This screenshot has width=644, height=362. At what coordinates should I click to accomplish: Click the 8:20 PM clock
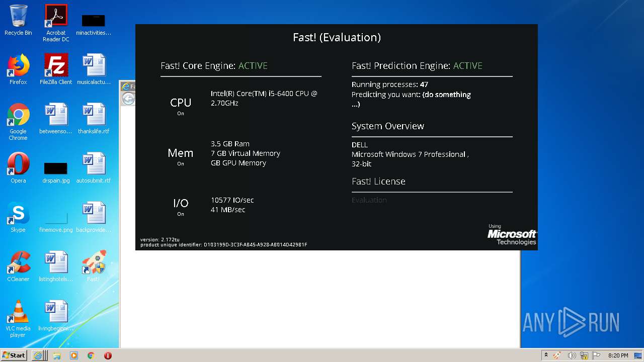point(618,355)
